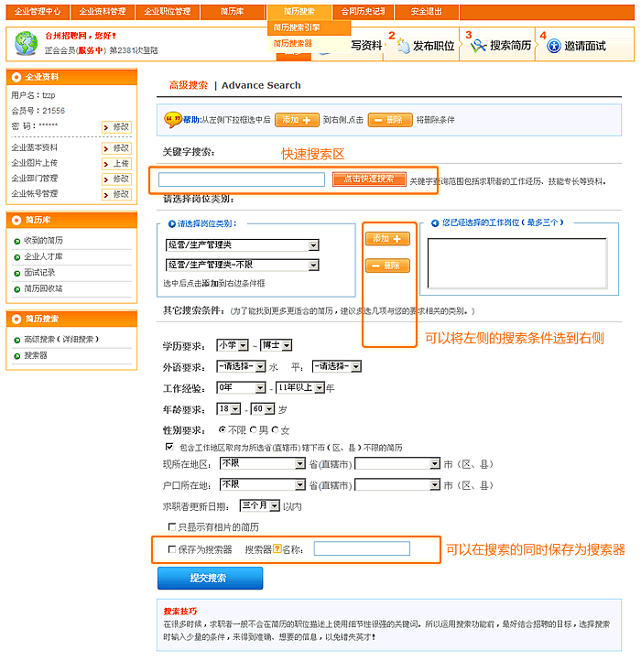Click the 发布职位 step 2 icon
This screenshot has width=641, height=672.
[x=403, y=46]
